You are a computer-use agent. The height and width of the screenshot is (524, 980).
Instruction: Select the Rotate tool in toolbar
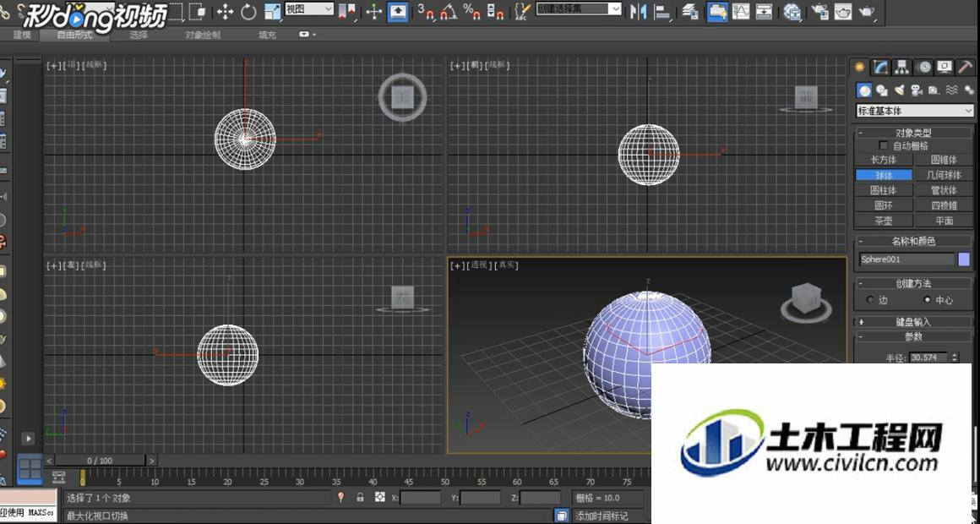[x=248, y=11]
